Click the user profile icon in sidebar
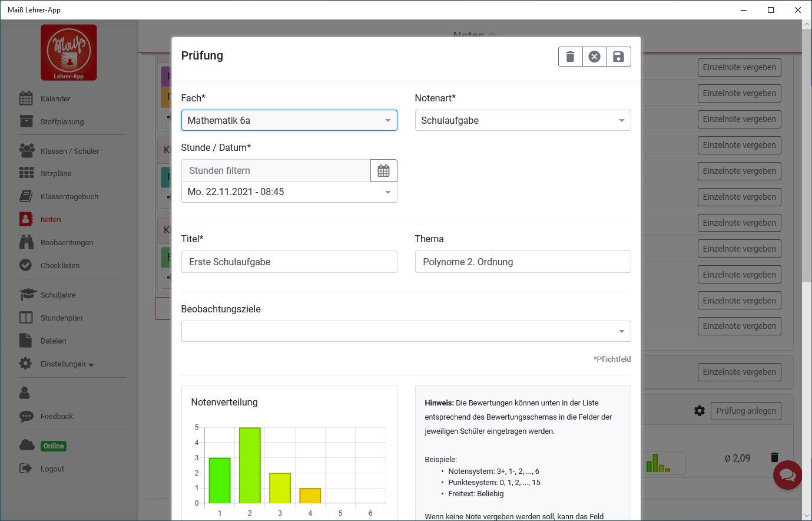812x521 pixels. point(25,393)
